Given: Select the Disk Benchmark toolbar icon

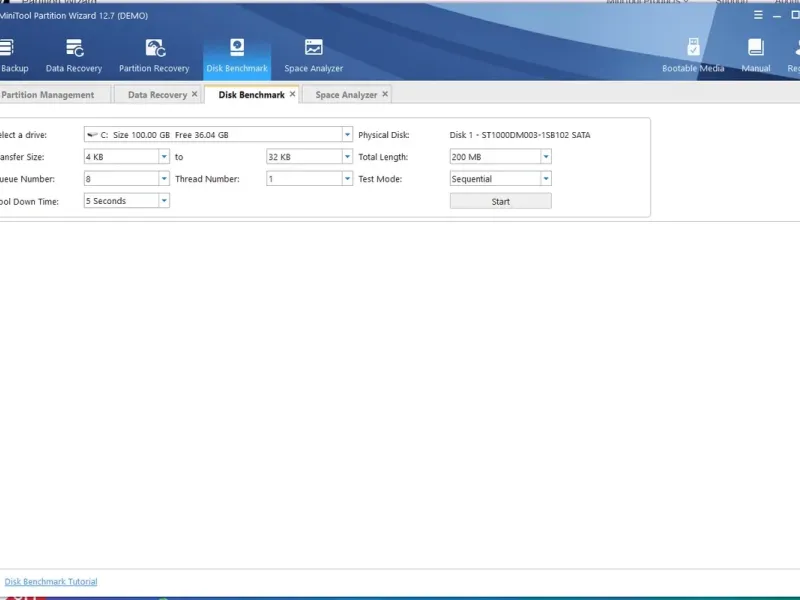Looking at the screenshot, I should tap(237, 47).
